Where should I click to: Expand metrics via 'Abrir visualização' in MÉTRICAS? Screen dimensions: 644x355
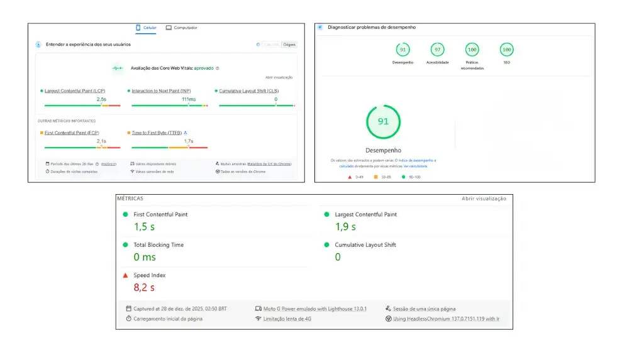(484, 199)
